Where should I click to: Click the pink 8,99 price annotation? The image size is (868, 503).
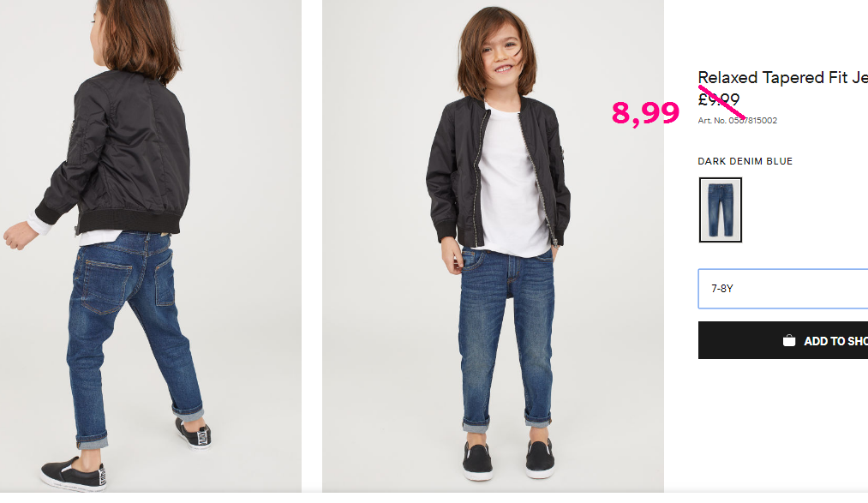point(645,113)
